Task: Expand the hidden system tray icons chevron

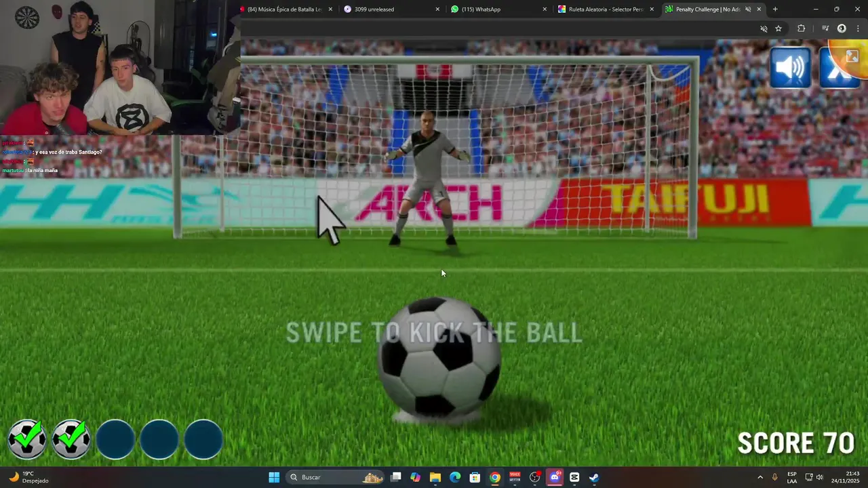Action: click(760, 477)
